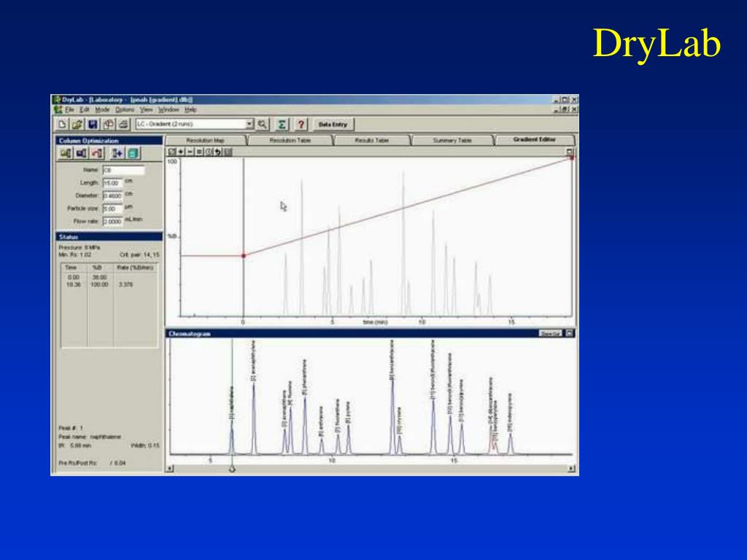
Task: Click the Particle size input field
Action: click(112, 209)
